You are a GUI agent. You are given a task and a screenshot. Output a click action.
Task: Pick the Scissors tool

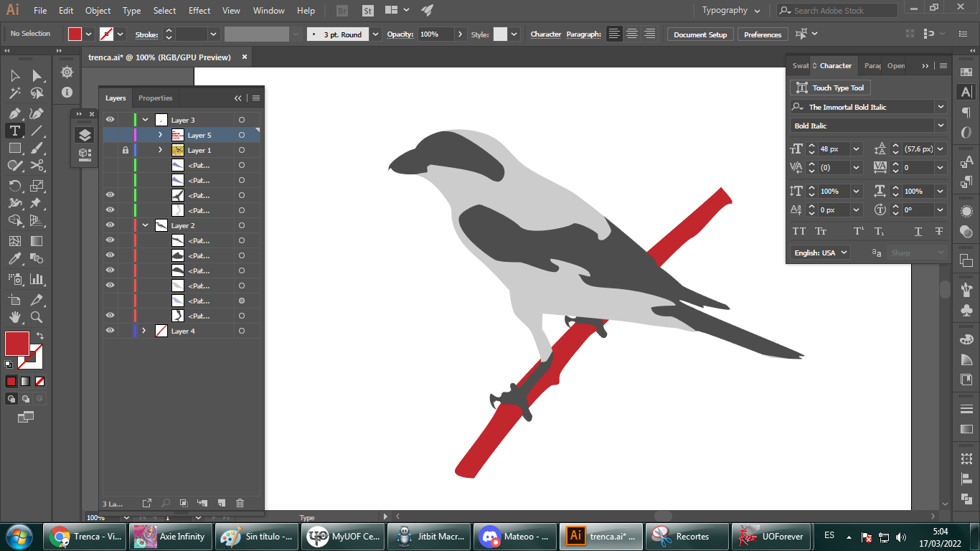[37, 166]
